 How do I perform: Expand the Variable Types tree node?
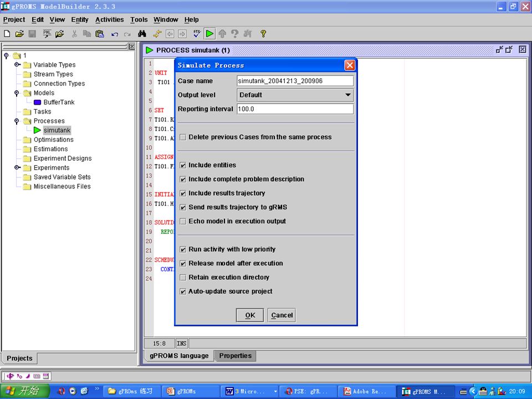[x=17, y=64]
